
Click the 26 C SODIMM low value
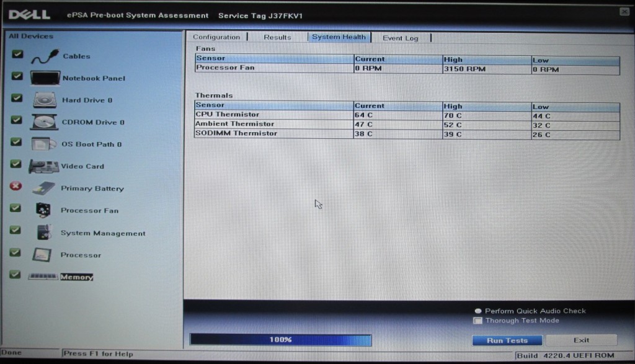[541, 135]
